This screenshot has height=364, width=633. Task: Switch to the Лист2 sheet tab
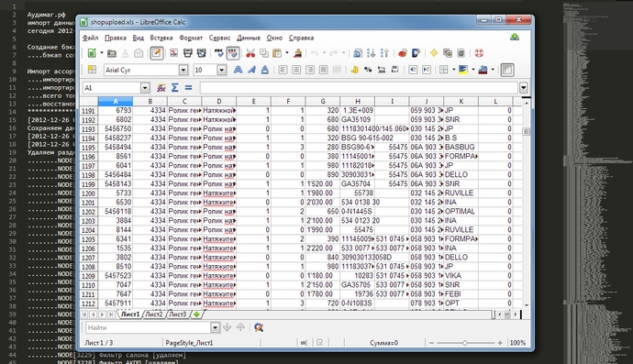[154, 314]
